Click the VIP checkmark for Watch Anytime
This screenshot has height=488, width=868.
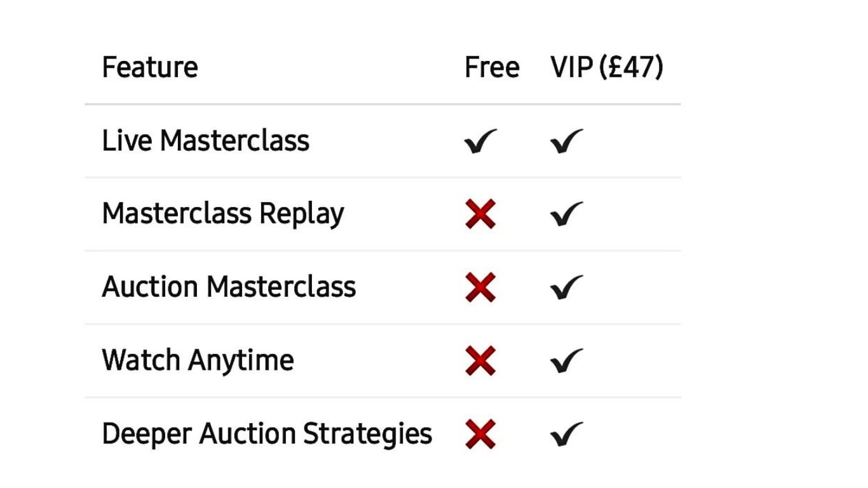566,361
